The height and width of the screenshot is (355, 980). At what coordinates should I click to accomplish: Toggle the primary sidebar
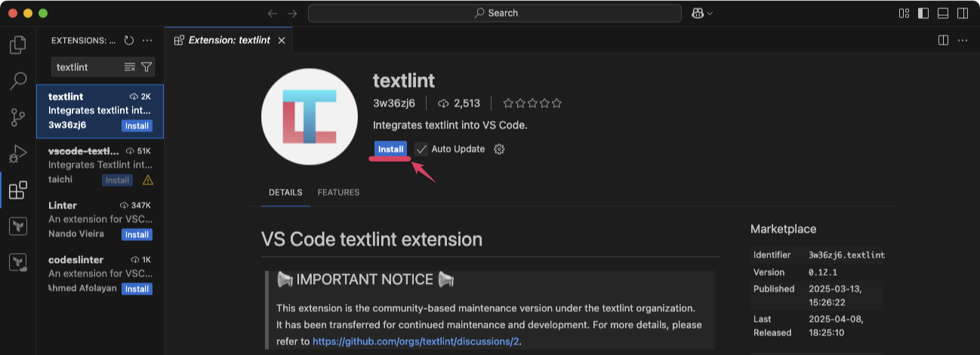923,13
